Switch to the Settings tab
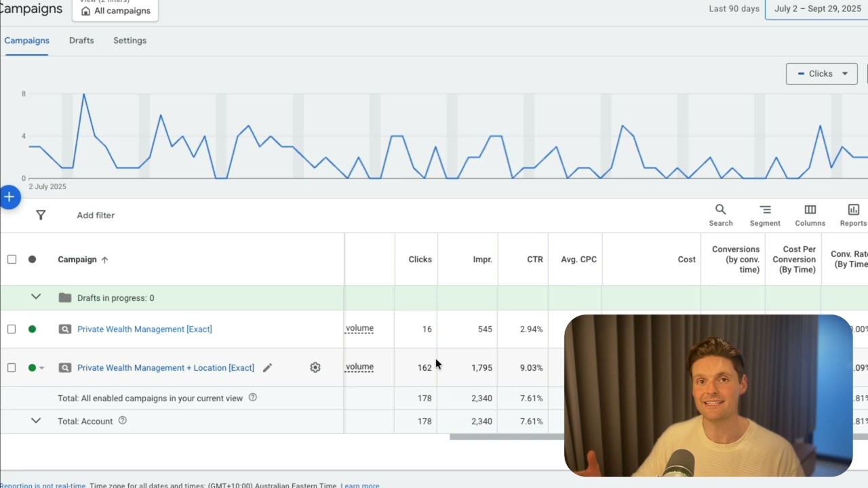This screenshot has height=488, width=868. [130, 41]
